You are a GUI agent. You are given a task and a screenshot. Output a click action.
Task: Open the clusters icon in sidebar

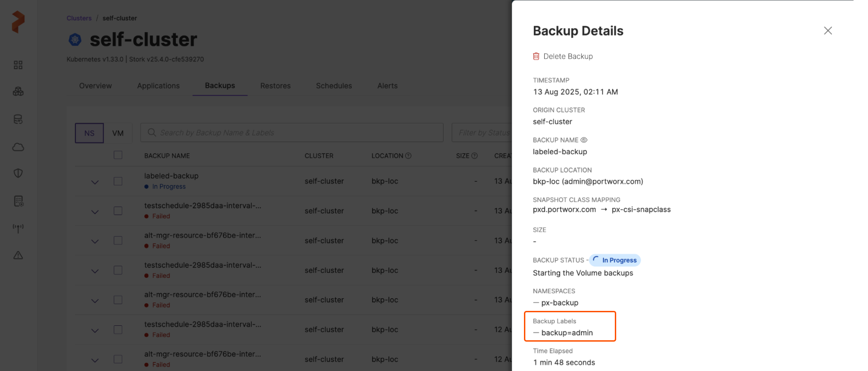18,92
